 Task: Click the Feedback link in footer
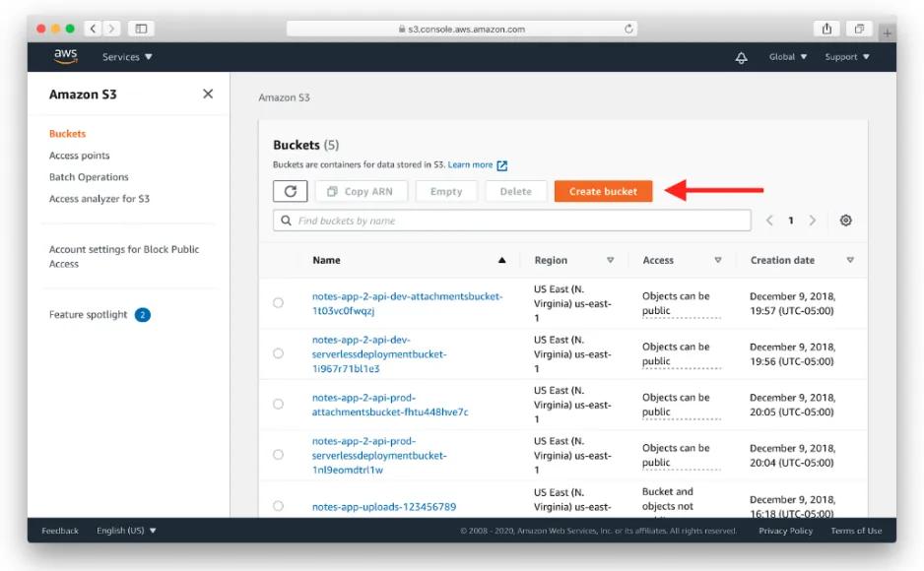pyautogui.click(x=59, y=531)
